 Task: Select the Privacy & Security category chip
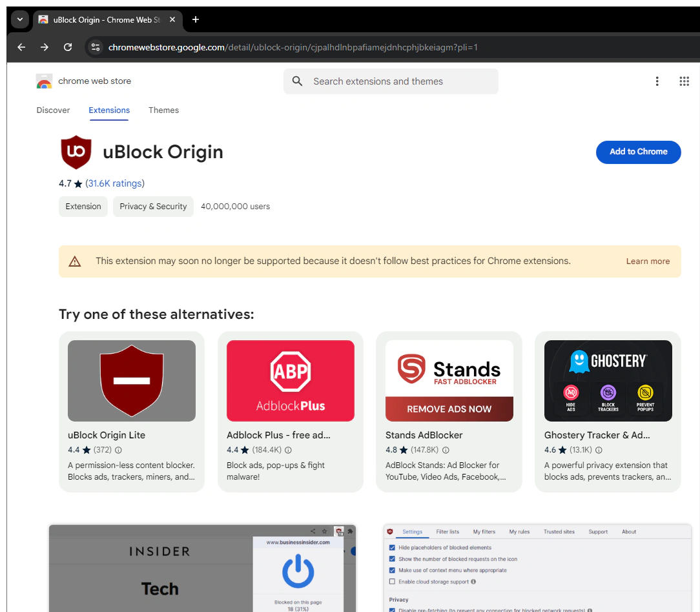point(153,206)
